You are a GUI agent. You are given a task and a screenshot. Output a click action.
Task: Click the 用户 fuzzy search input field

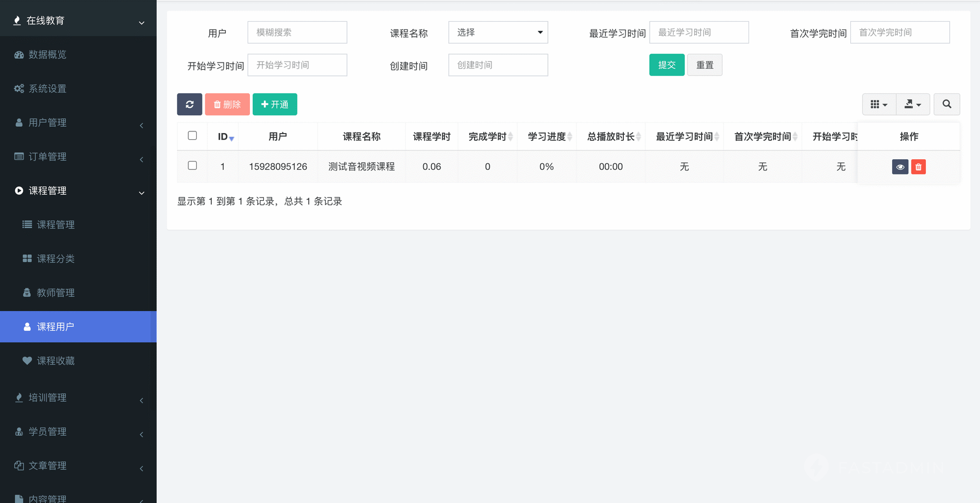coord(297,32)
